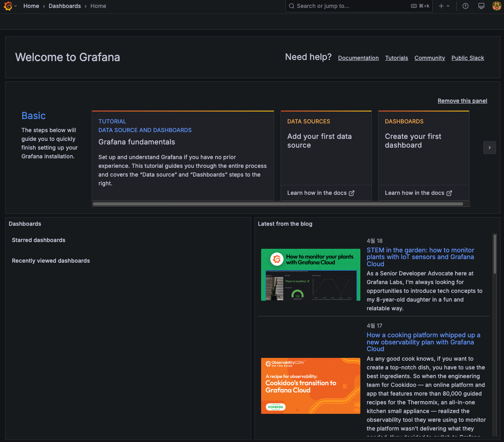Open the plus New menu
Screen dimensions: 504x442
point(444,6)
